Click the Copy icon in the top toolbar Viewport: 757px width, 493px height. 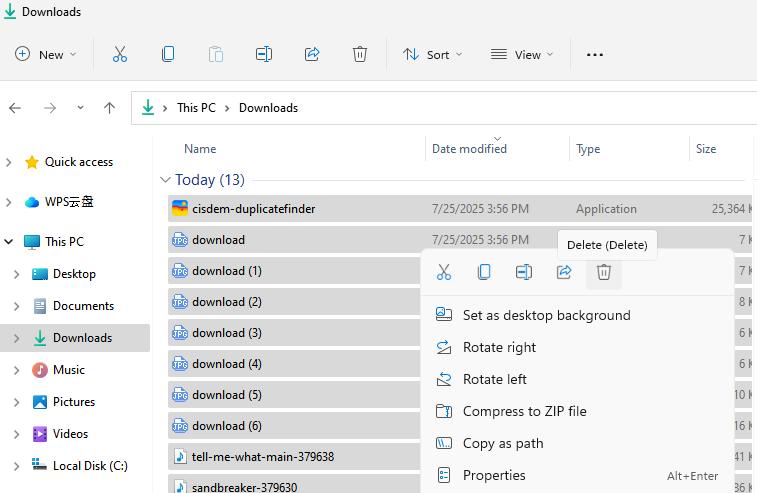(168, 54)
